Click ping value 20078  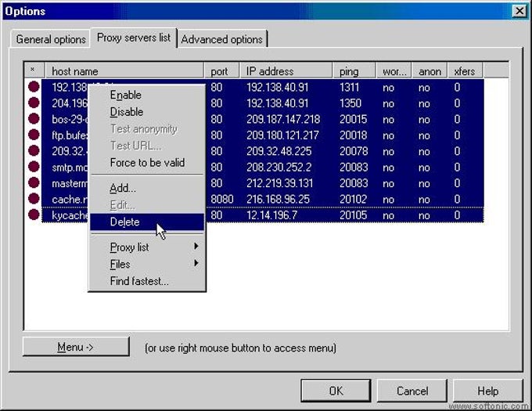coord(354,151)
